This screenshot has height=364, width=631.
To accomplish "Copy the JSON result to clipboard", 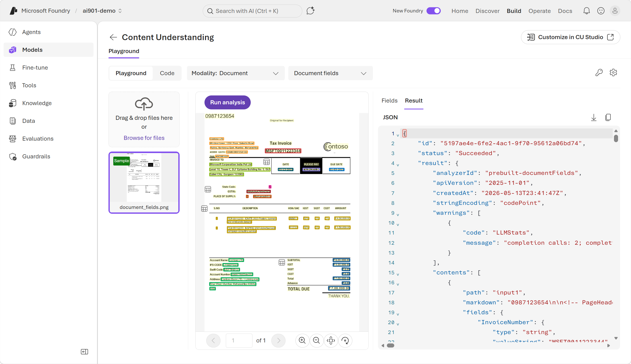I will pyautogui.click(x=608, y=118).
